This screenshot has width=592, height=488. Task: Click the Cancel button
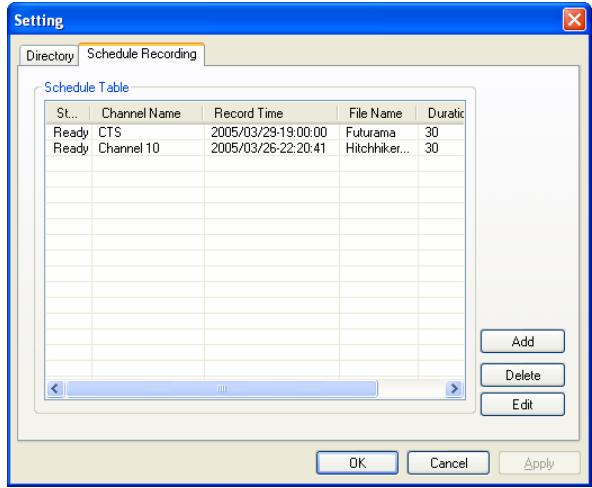(449, 463)
